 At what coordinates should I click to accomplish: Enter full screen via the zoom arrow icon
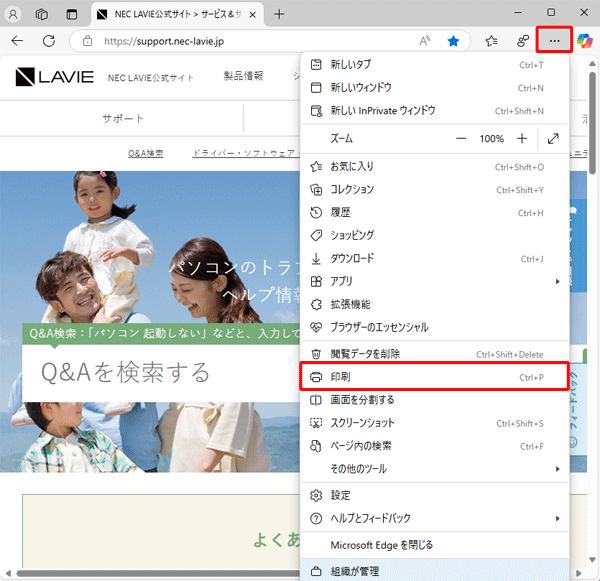click(x=553, y=139)
